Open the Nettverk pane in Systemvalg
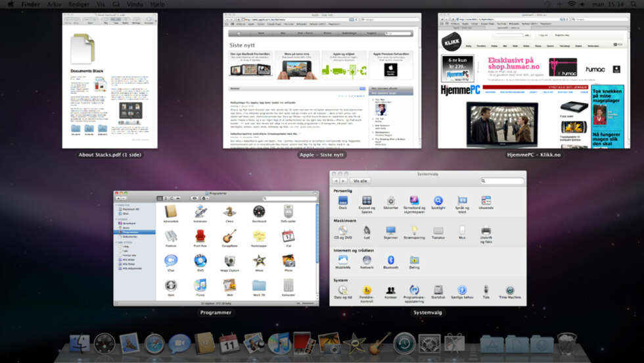The height and width of the screenshot is (363, 644). tap(367, 262)
